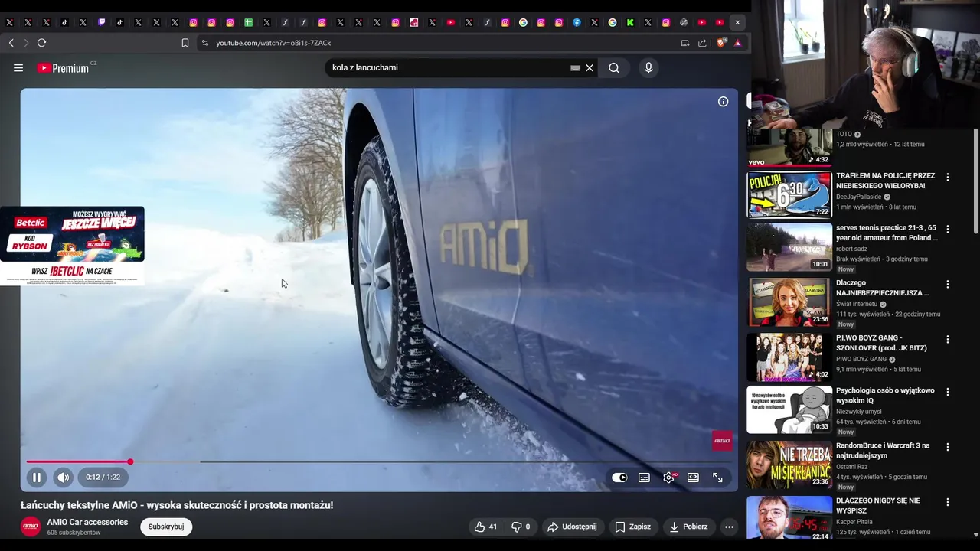The width and height of the screenshot is (980, 551).
Task: Close the active YouTube browser tab
Action: click(737, 22)
